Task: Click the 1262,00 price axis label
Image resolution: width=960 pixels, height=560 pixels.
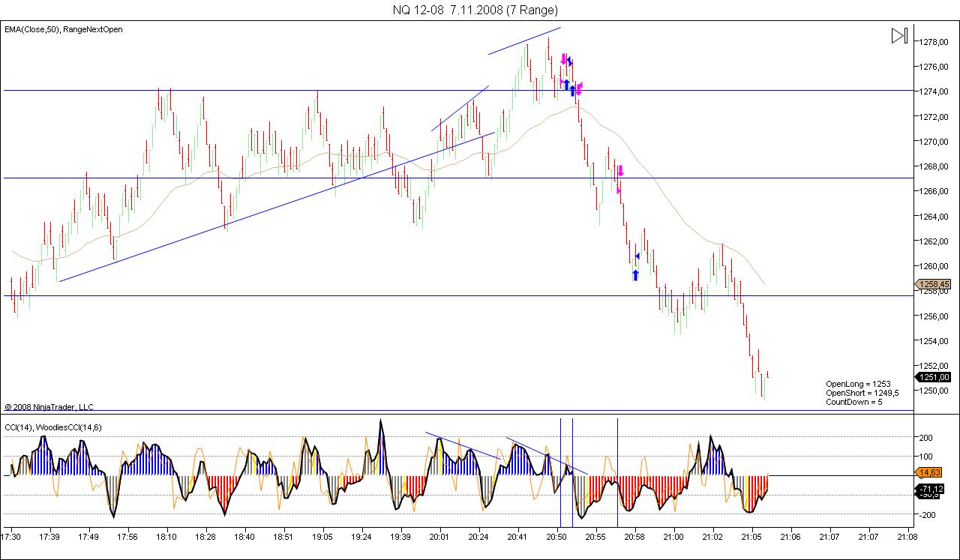Action: coord(933,241)
